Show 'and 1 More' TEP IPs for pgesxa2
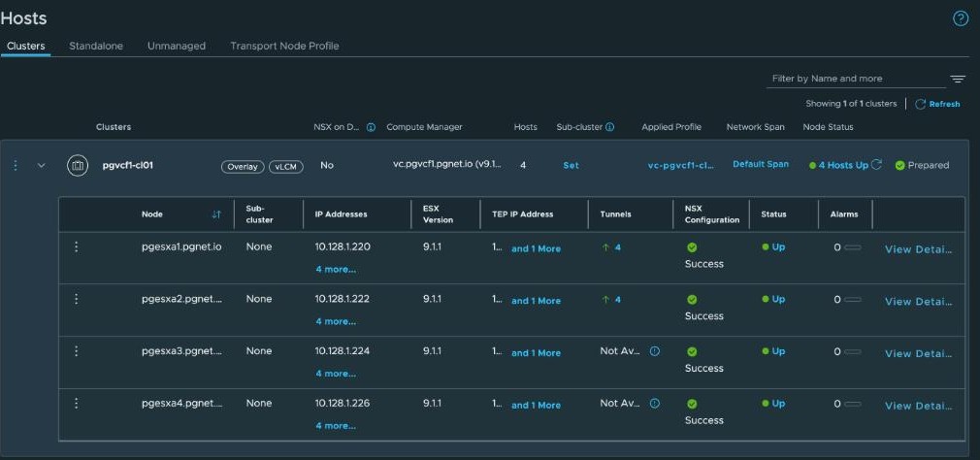Screen dimensions: 980x460 536,301
